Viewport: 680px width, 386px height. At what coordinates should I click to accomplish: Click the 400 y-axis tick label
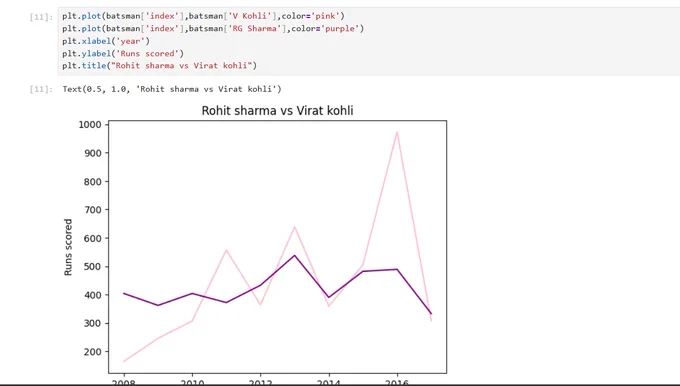click(92, 295)
